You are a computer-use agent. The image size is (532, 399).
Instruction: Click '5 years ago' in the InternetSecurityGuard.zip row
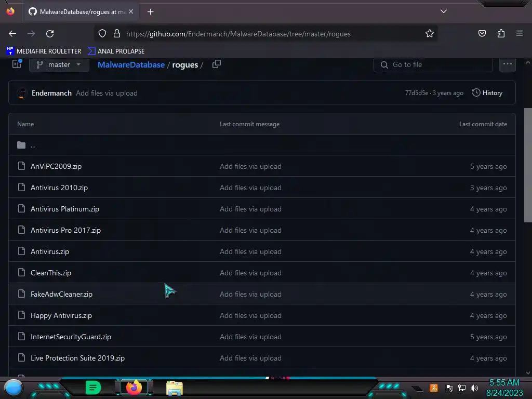click(488, 337)
